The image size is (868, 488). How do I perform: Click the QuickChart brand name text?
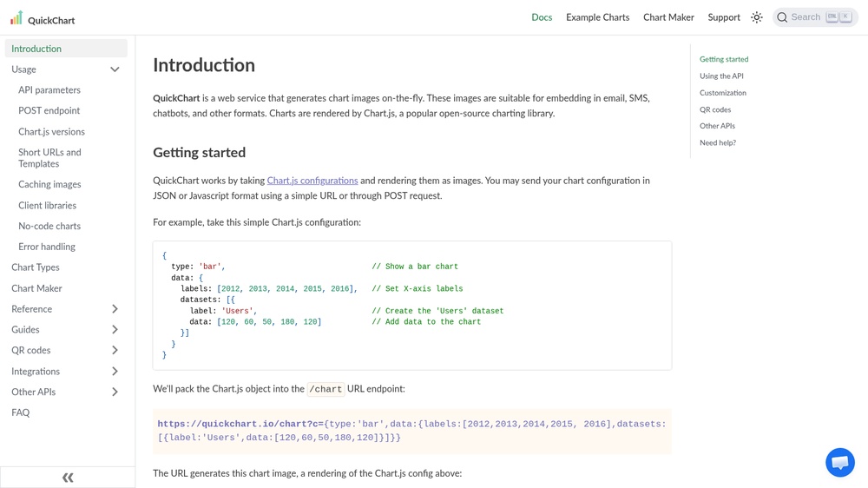51,21
